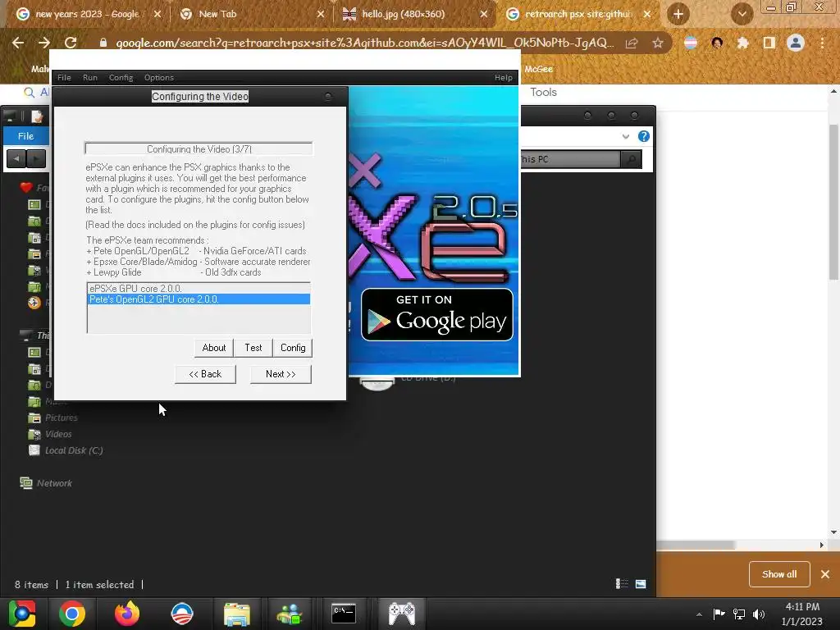Bookmark this page with the star icon
This screenshot has height=630, width=840.
point(658,43)
